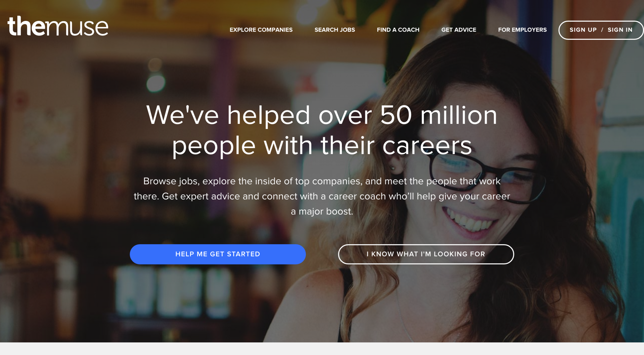Go to Search Jobs

click(x=335, y=30)
